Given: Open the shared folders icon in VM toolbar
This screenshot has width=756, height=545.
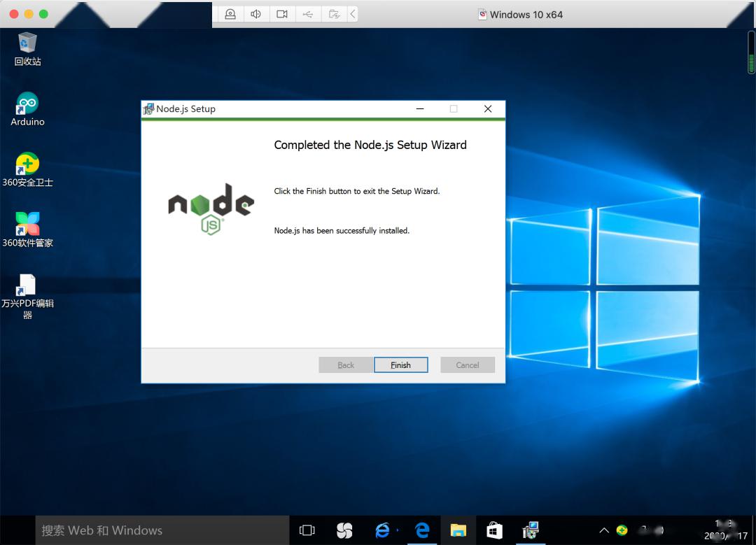Looking at the screenshot, I should pyautogui.click(x=335, y=14).
